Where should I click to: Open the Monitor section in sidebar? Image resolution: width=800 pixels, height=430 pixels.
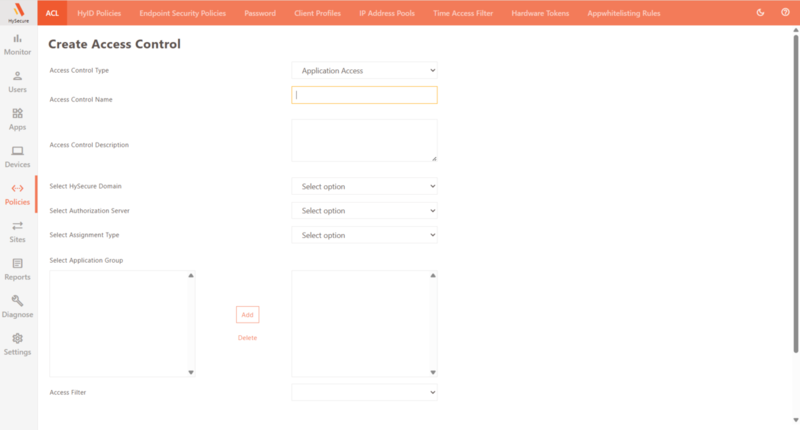click(x=17, y=45)
